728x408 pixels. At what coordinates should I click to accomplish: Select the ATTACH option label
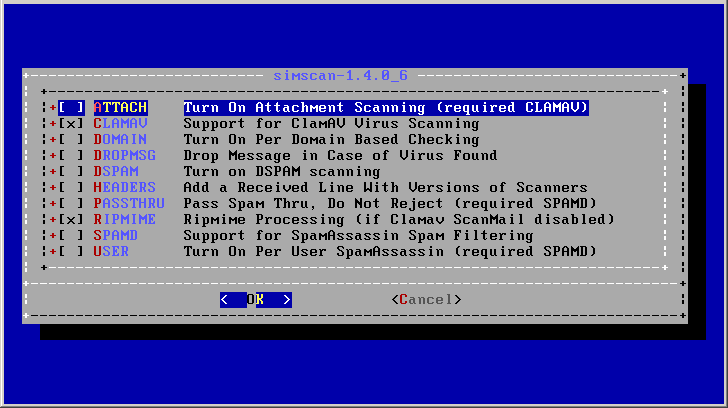[x=120, y=108]
